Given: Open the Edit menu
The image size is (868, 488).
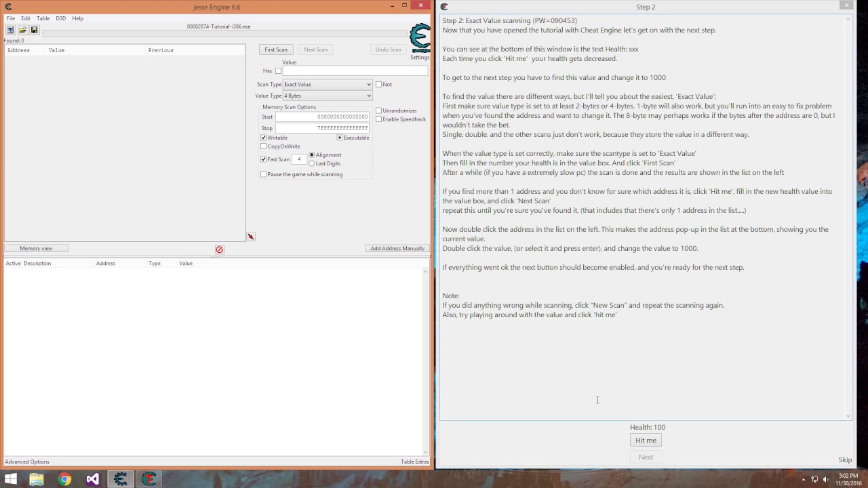Looking at the screenshot, I should pos(25,18).
